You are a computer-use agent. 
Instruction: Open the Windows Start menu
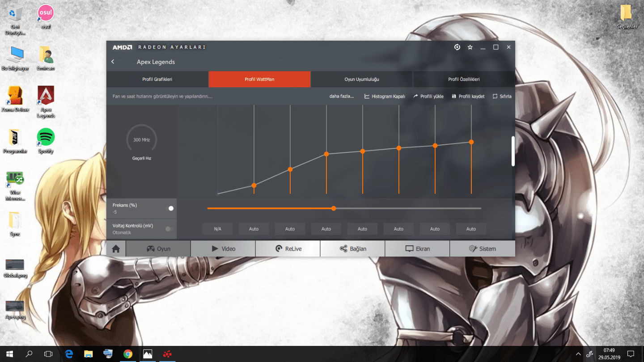[9, 354]
